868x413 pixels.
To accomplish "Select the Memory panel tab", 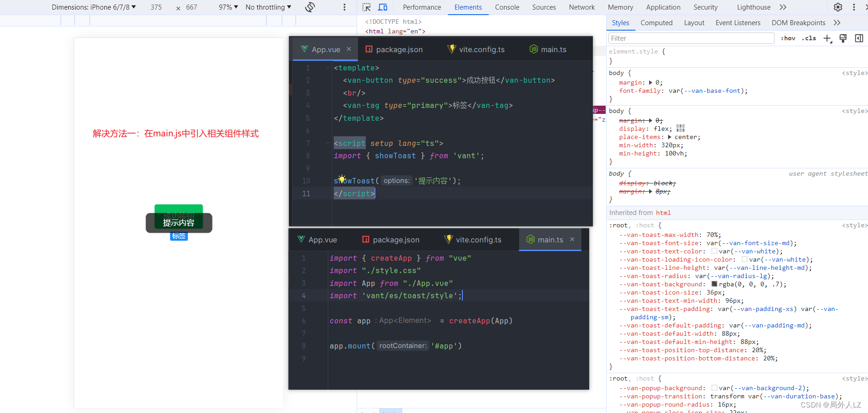I will [620, 7].
